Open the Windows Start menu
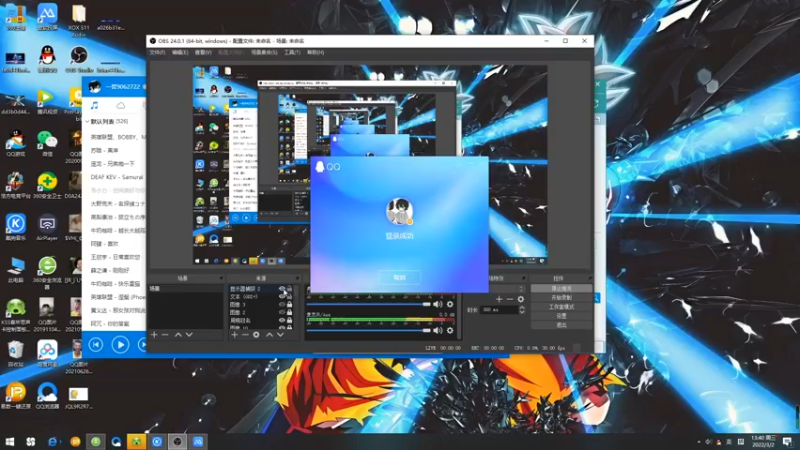The image size is (800, 450). click(x=9, y=441)
